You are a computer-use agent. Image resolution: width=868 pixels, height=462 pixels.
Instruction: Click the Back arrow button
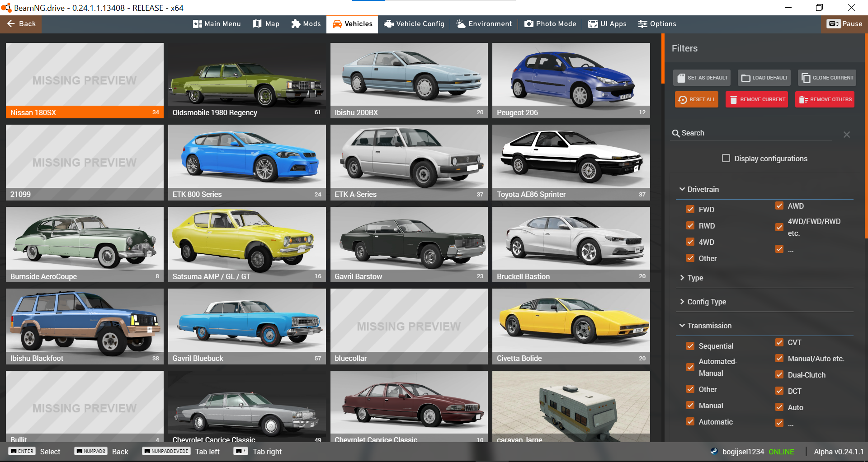[x=21, y=24]
